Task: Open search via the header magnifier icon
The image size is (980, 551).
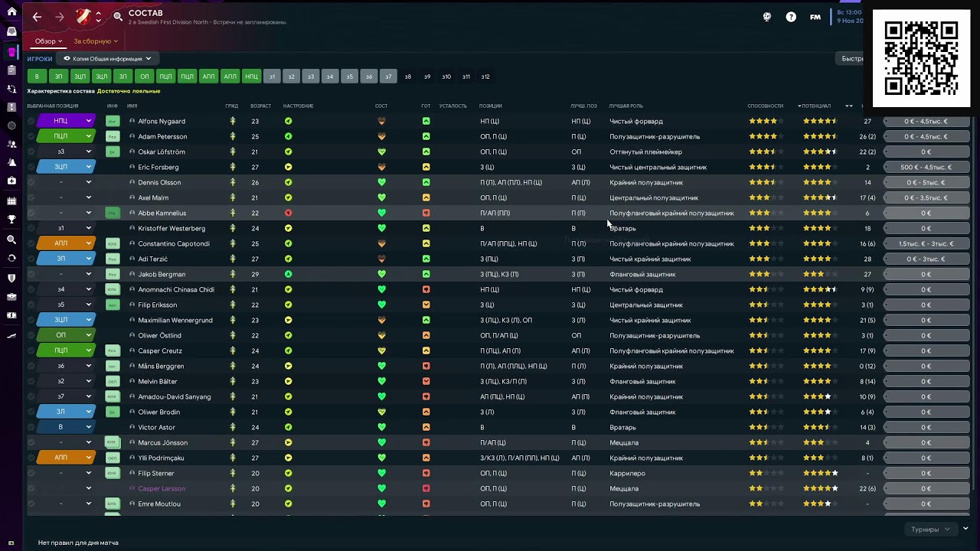Action: tap(118, 17)
